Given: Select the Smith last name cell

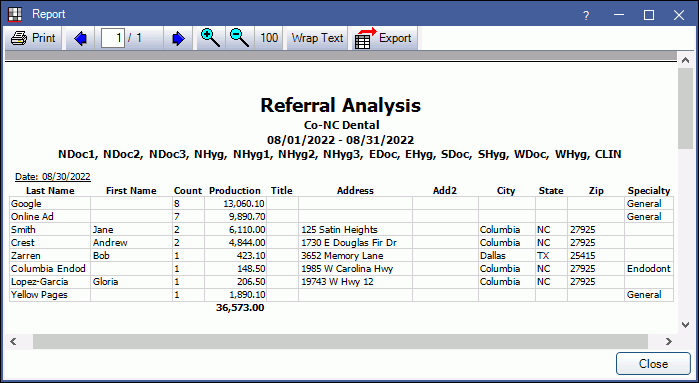Looking at the screenshot, I should [50, 230].
